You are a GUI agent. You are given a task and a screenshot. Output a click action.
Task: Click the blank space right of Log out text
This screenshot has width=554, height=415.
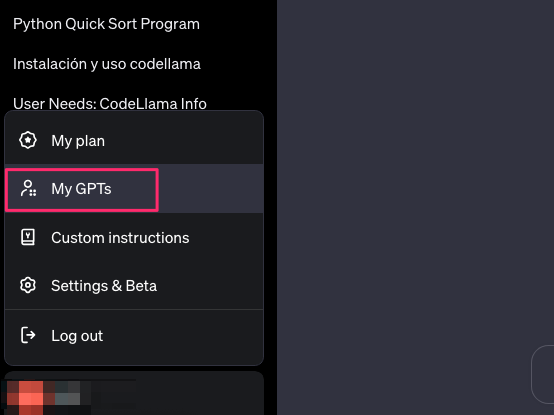click(x=182, y=336)
